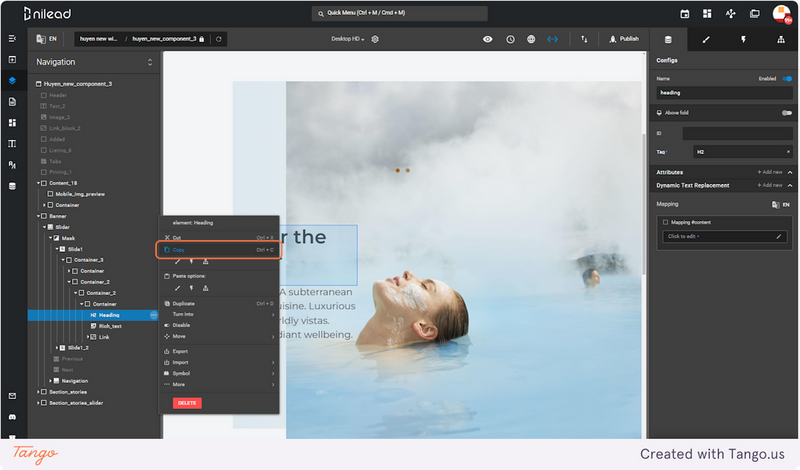Click the first orange slider dot
The height and width of the screenshot is (470, 800).
[x=397, y=170]
